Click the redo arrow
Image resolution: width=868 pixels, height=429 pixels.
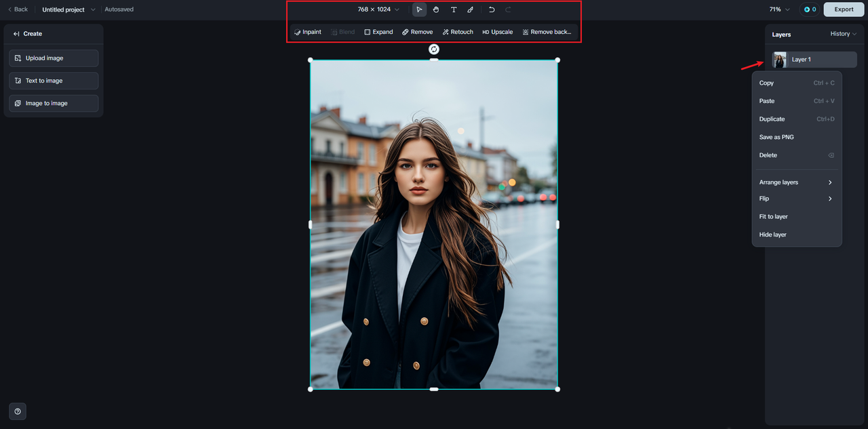pyautogui.click(x=509, y=9)
